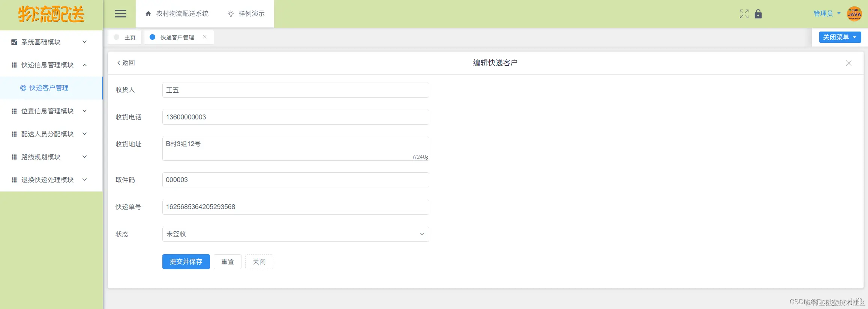Click the grid icon beside 位置信息管理模块
The width and height of the screenshot is (868, 309).
(14, 111)
